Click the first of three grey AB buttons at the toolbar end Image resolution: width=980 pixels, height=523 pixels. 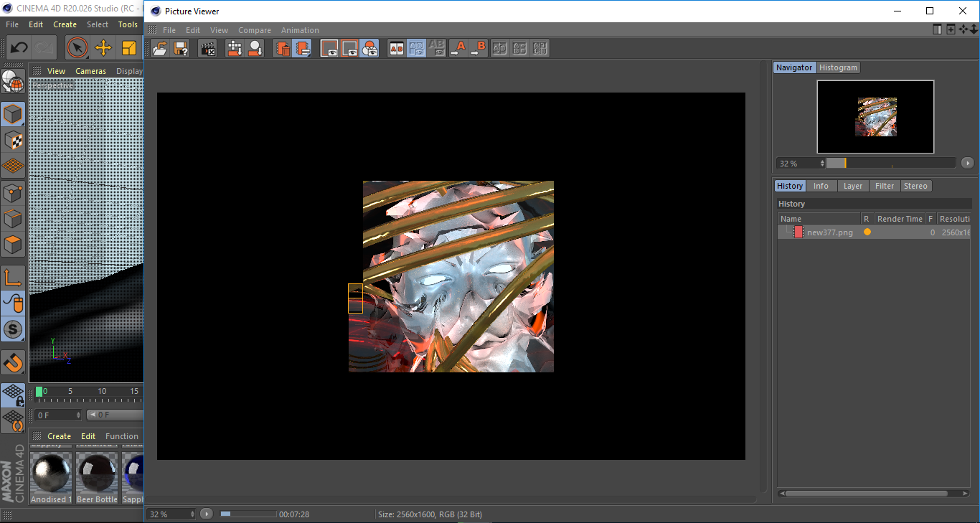tap(500, 48)
